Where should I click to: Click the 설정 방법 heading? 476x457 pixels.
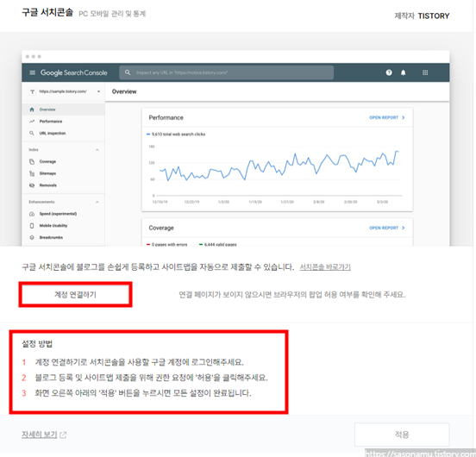[x=37, y=344]
